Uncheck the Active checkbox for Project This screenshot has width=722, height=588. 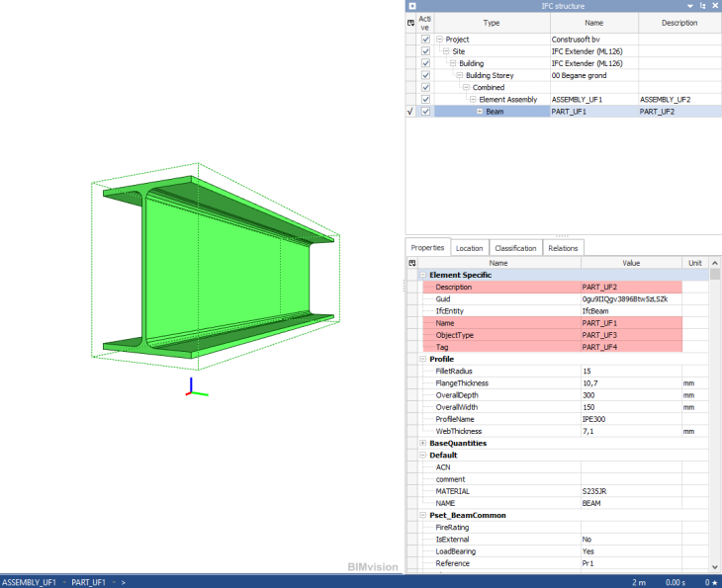pos(425,40)
